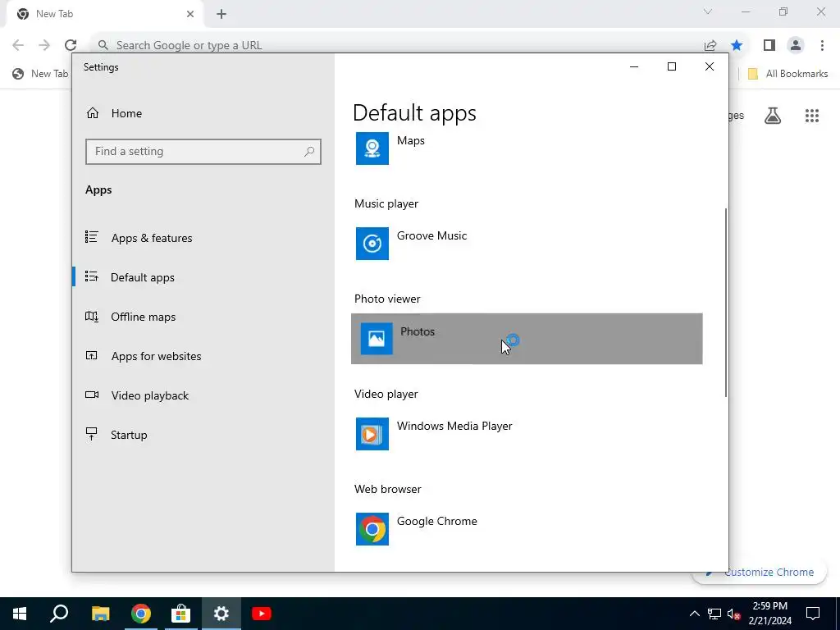
Task: Show hidden system tray icons
Action: click(694, 614)
